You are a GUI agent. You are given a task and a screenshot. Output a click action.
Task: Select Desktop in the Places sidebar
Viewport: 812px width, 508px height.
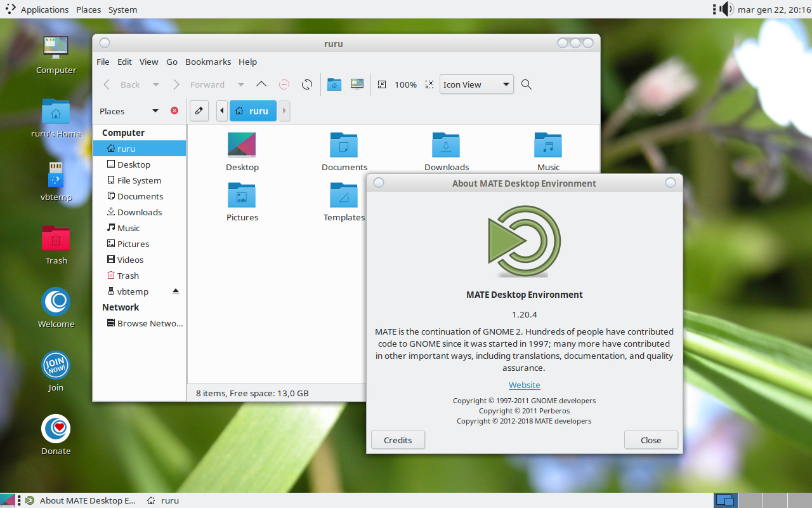point(140,164)
